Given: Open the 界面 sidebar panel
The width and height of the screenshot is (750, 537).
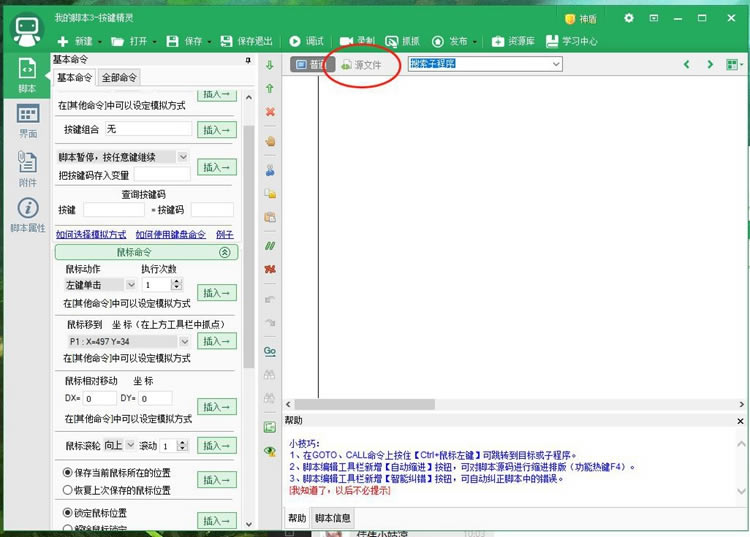Looking at the screenshot, I should tap(27, 122).
